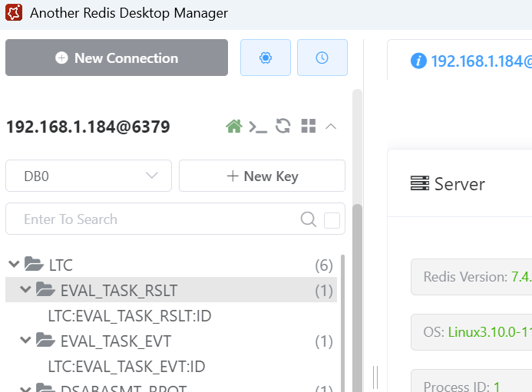
Task: Toggle the exact search checkbox
Action: (x=332, y=220)
